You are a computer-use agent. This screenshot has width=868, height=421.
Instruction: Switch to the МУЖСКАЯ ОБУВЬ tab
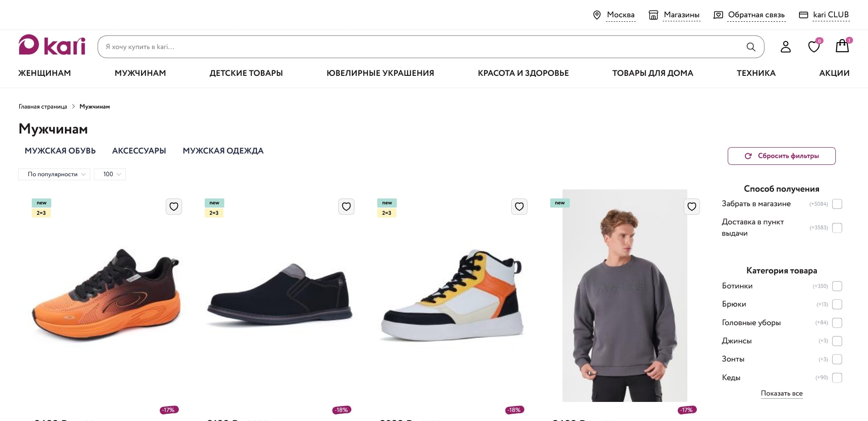60,151
